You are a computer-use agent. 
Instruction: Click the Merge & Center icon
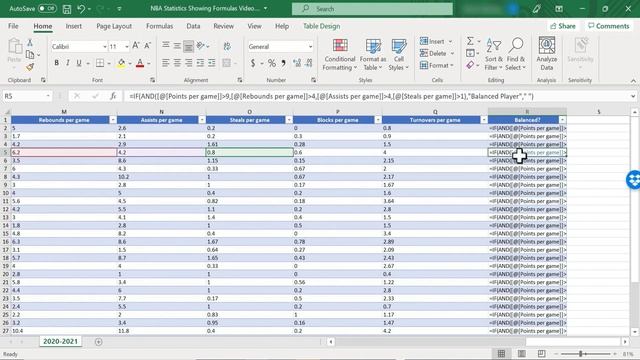[x=227, y=63]
